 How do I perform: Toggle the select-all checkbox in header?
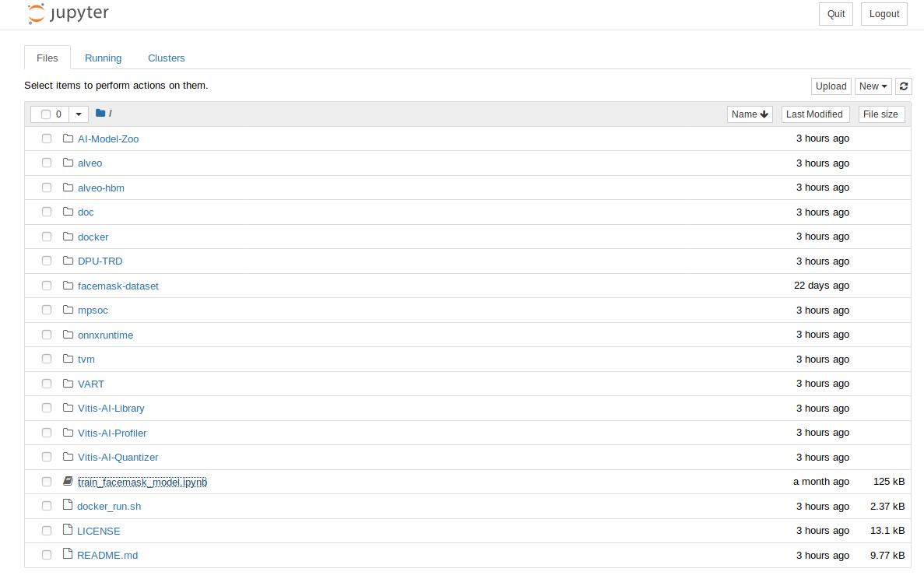pyautogui.click(x=45, y=114)
